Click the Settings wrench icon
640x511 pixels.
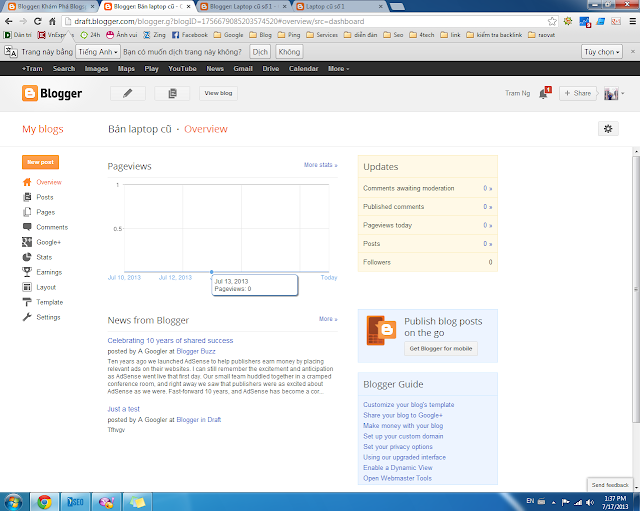coord(27,317)
